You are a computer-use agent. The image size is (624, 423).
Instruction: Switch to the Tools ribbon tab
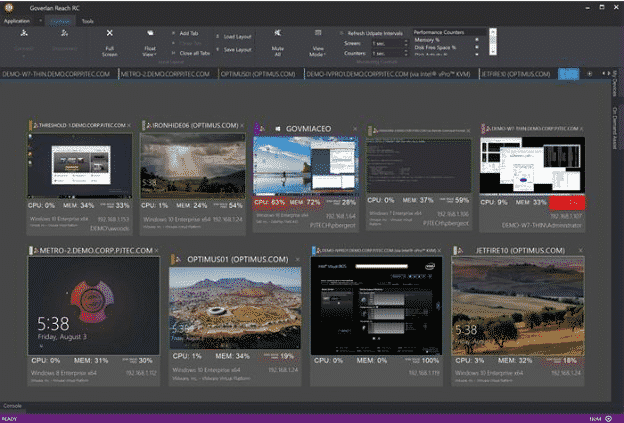coord(88,20)
